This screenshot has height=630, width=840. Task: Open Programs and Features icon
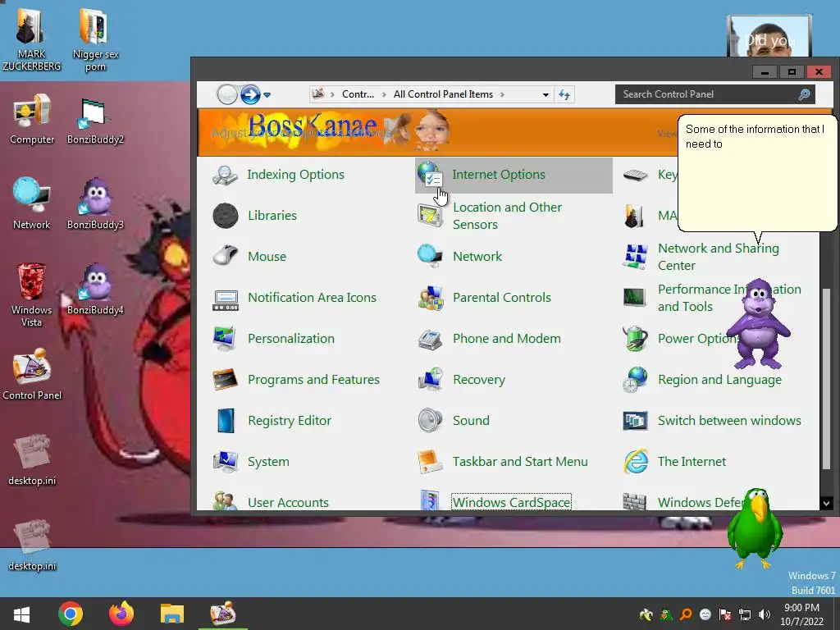click(225, 380)
